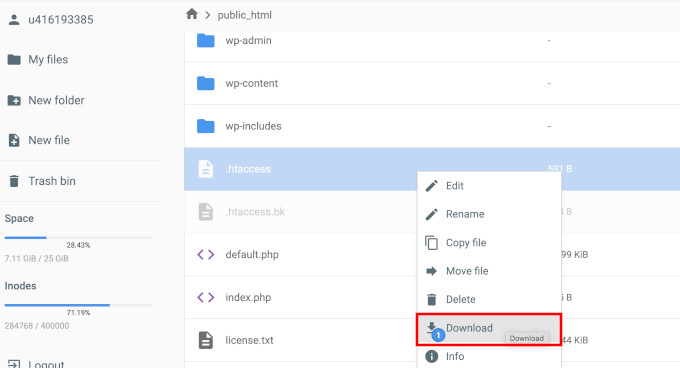Click the Logout icon in sidebar
680x368 pixels.
14,364
